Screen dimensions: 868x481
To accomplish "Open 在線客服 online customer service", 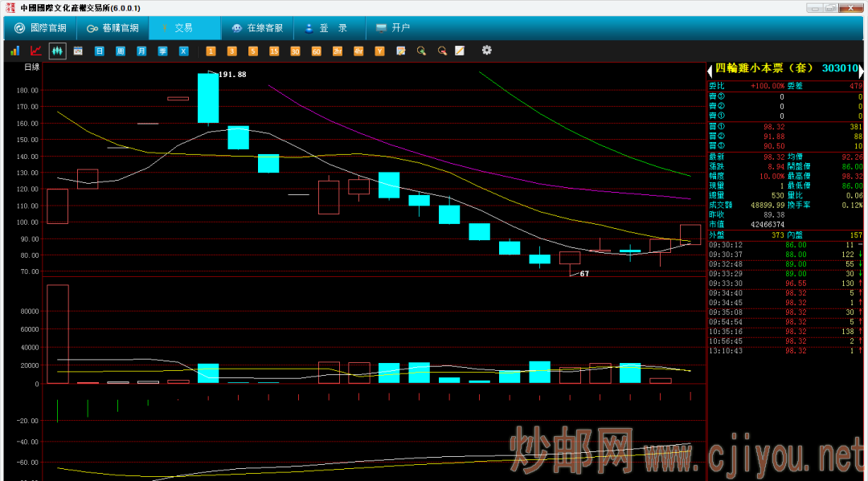I will click(x=257, y=28).
